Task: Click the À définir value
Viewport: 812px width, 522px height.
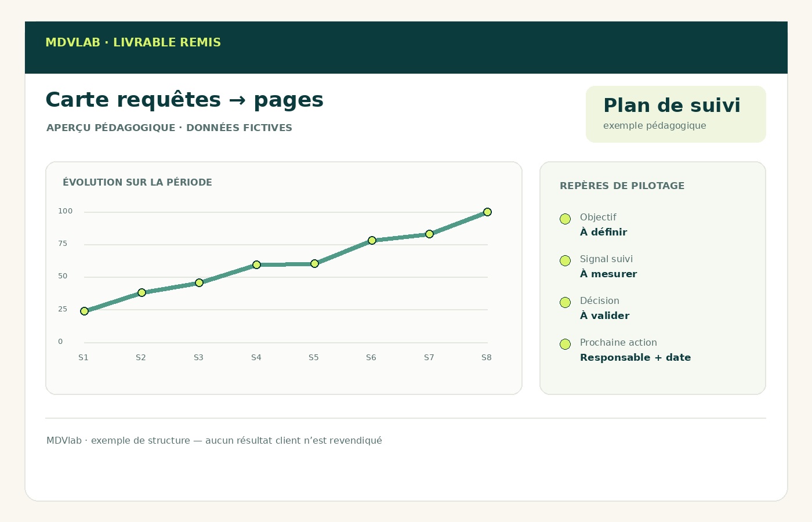Action: [603, 232]
